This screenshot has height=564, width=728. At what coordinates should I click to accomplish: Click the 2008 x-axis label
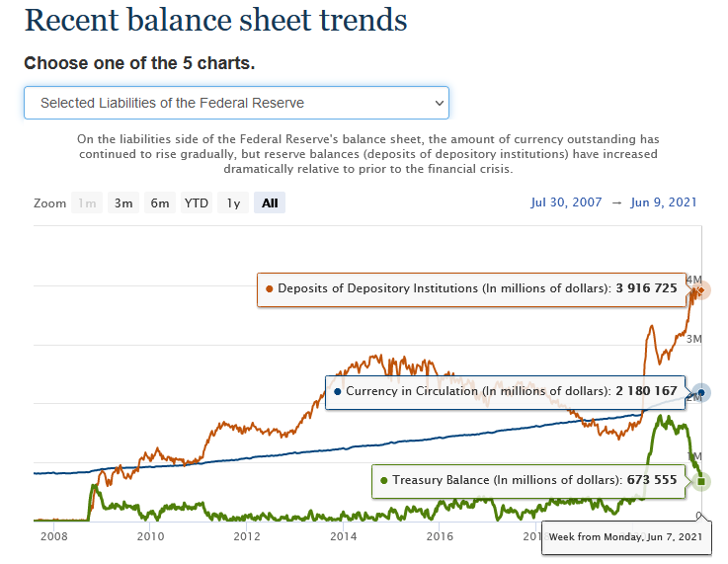[x=54, y=536]
